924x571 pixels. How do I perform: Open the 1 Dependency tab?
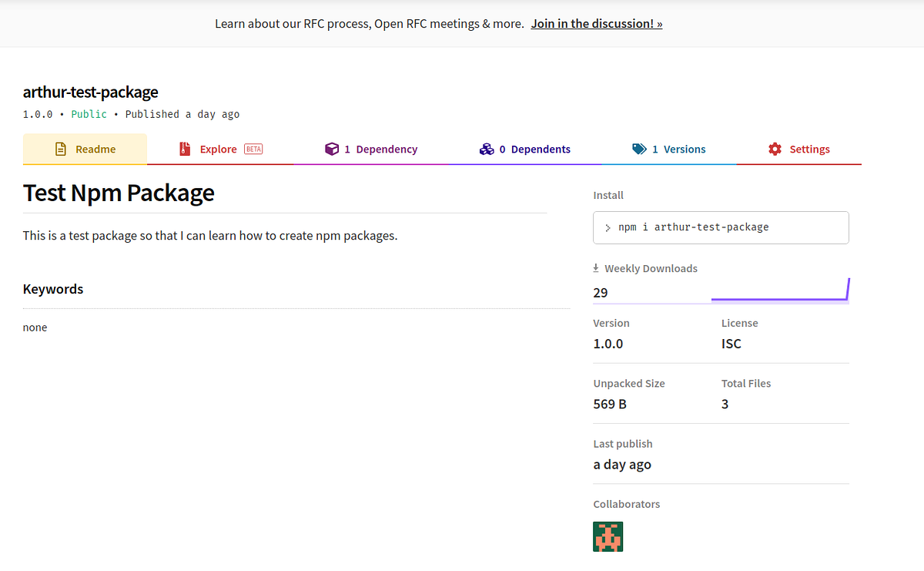(x=371, y=149)
